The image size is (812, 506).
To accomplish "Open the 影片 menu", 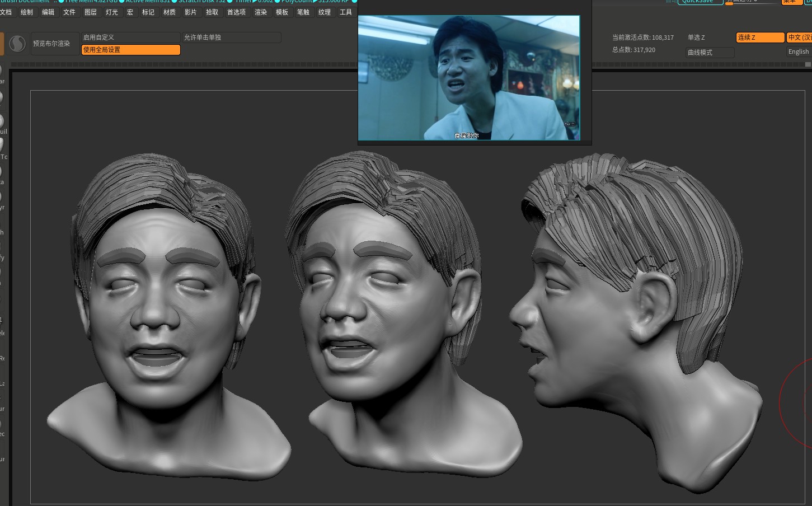I will tap(191, 12).
